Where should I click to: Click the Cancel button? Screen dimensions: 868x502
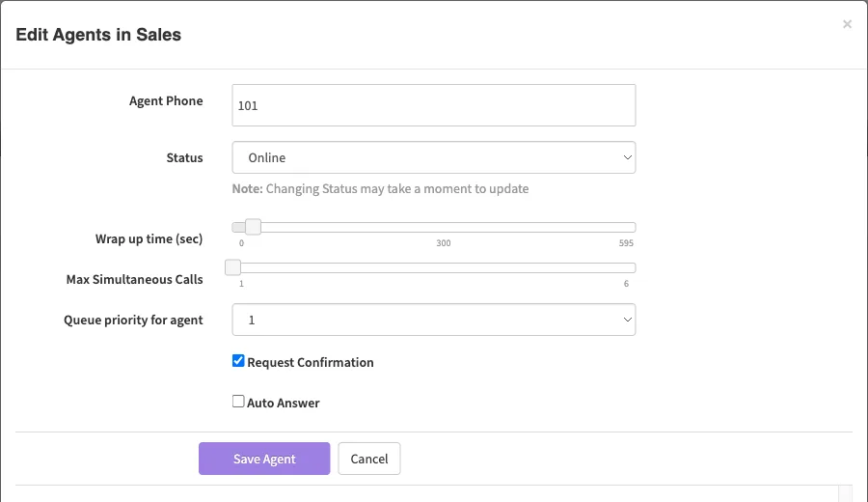click(369, 459)
